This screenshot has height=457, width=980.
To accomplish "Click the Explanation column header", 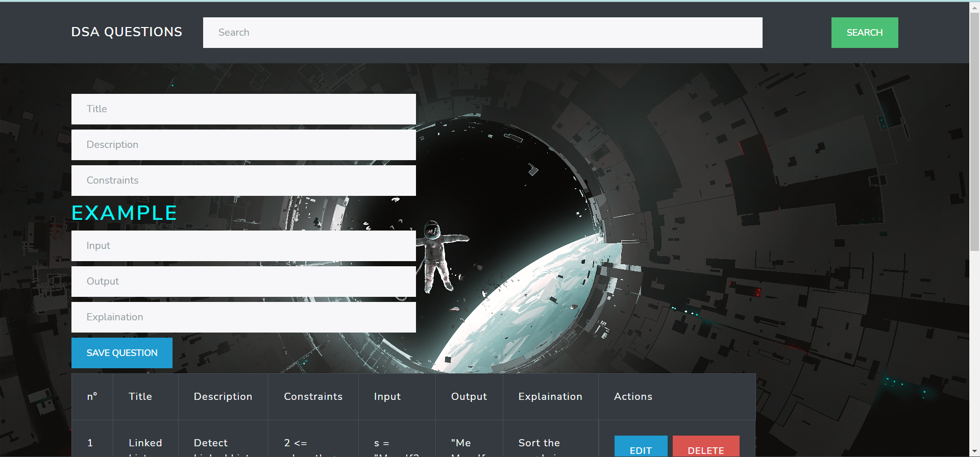I will click(x=550, y=397).
